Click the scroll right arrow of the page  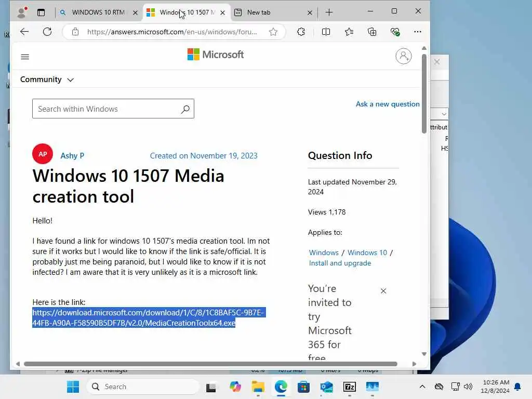coord(414,364)
